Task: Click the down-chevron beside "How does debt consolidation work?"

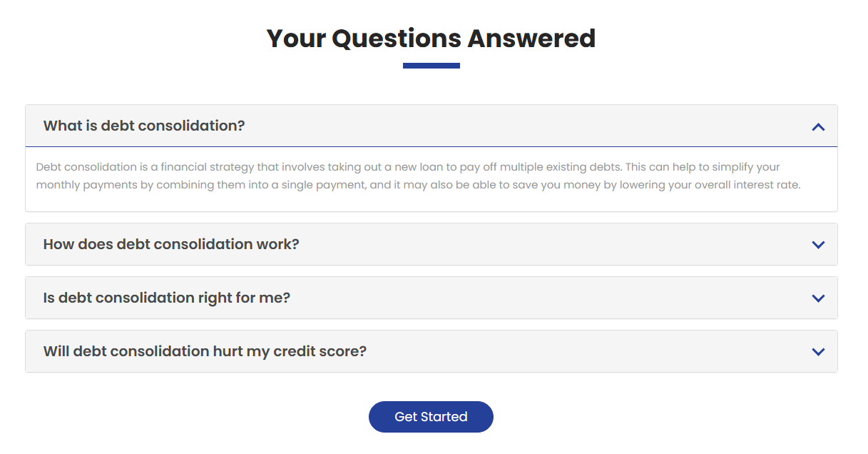Action: [818, 245]
